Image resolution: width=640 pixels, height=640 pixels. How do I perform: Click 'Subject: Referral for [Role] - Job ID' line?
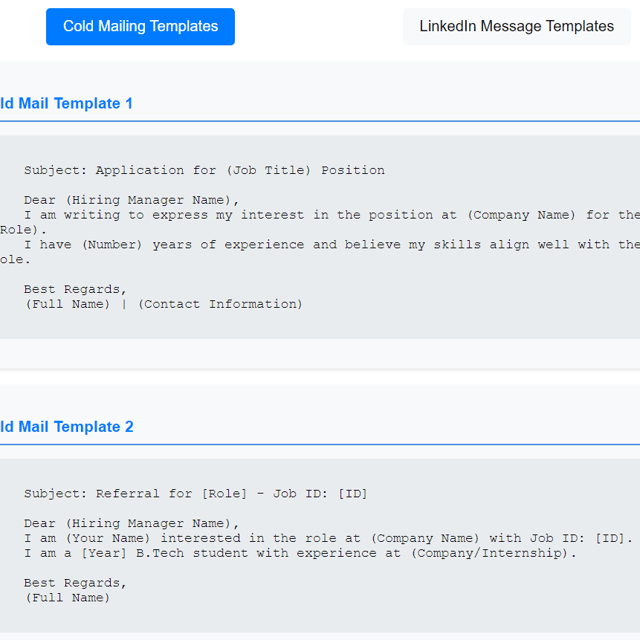click(x=196, y=494)
